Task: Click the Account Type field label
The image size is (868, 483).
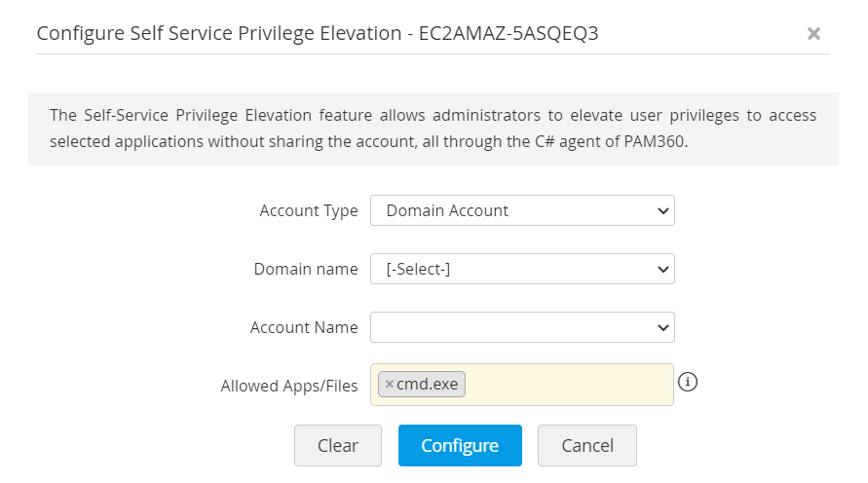Action: (x=309, y=210)
